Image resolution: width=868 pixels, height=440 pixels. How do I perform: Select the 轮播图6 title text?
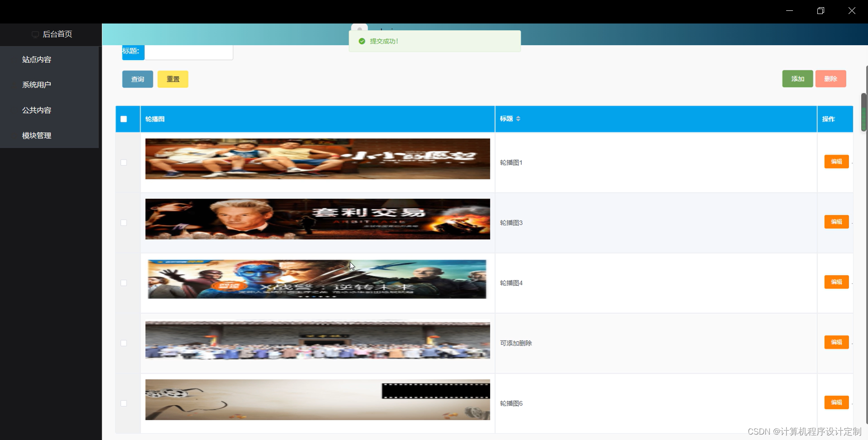(x=511, y=403)
